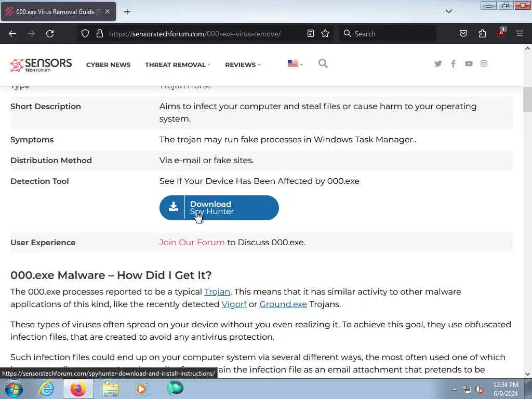Open the tracking protection shield icon
532x399 pixels.
click(85, 33)
